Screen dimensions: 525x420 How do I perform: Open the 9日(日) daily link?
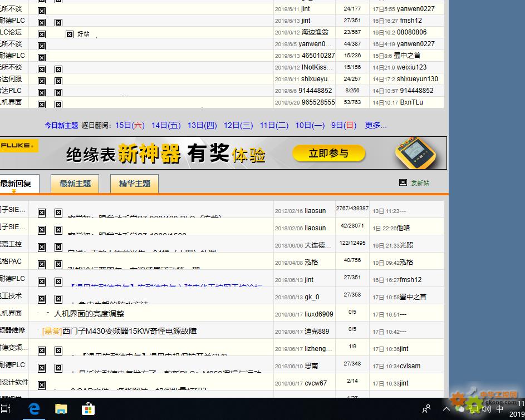point(344,126)
